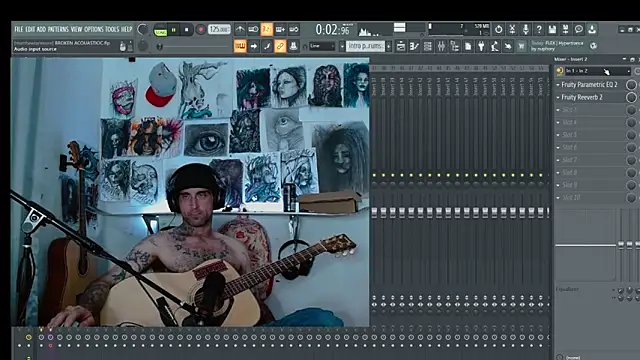Expand Fruity Reeverb 2 slot menu arrow
This screenshot has width=640, height=360.
[x=558, y=98]
